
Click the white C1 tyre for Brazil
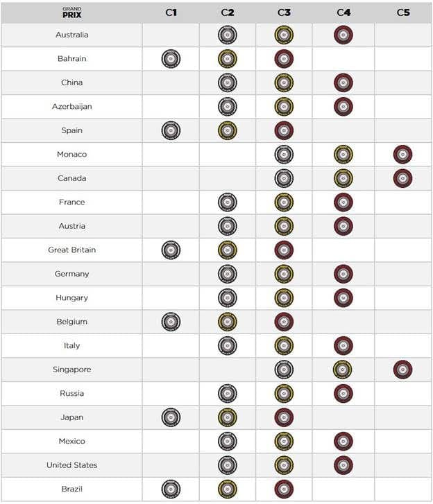(171, 489)
